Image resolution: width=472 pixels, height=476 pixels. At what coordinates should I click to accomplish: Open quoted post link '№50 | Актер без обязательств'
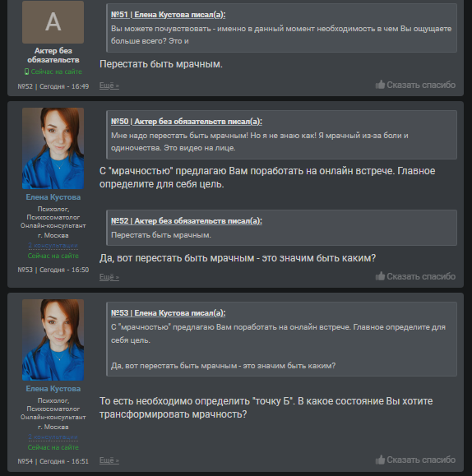coord(186,122)
